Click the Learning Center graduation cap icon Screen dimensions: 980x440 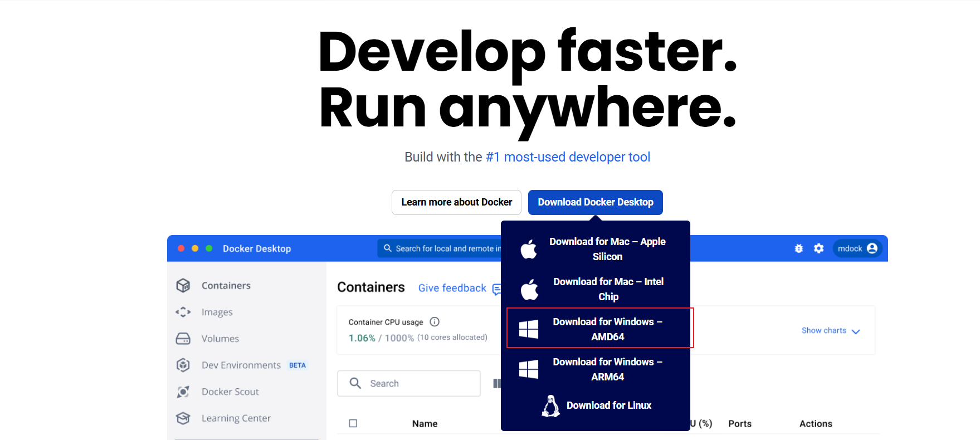tap(183, 418)
